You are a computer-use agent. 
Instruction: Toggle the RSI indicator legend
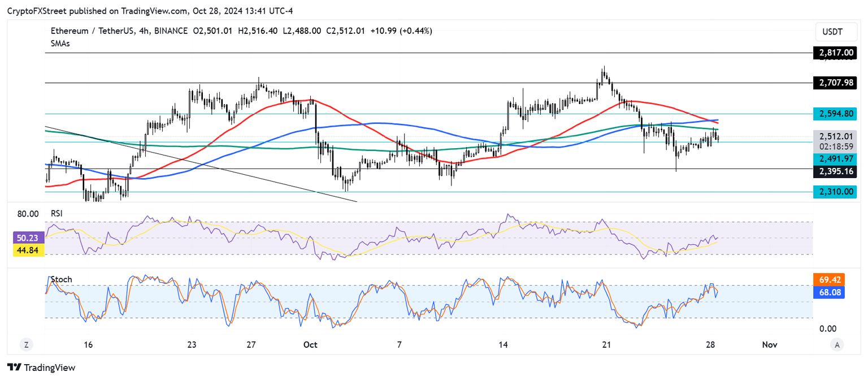click(56, 214)
